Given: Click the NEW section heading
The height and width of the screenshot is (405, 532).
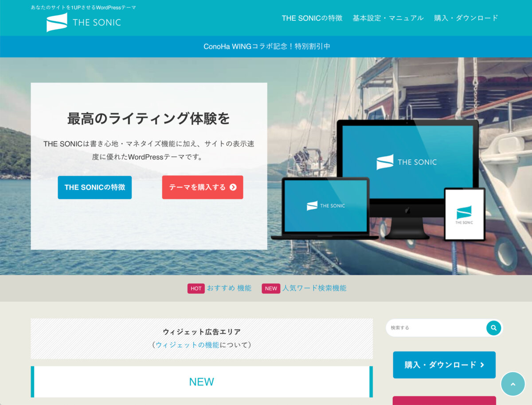Looking at the screenshot, I should click(202, 382).
